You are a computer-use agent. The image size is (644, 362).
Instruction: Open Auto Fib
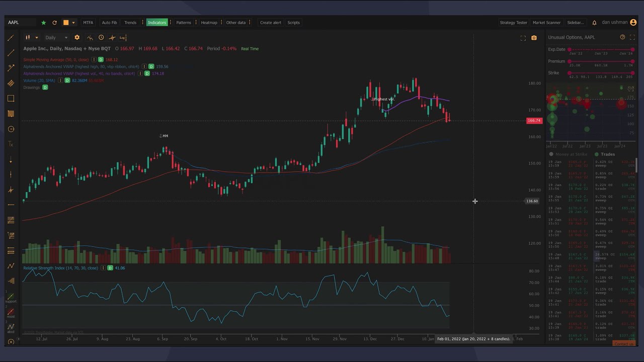tap(109, 23)
